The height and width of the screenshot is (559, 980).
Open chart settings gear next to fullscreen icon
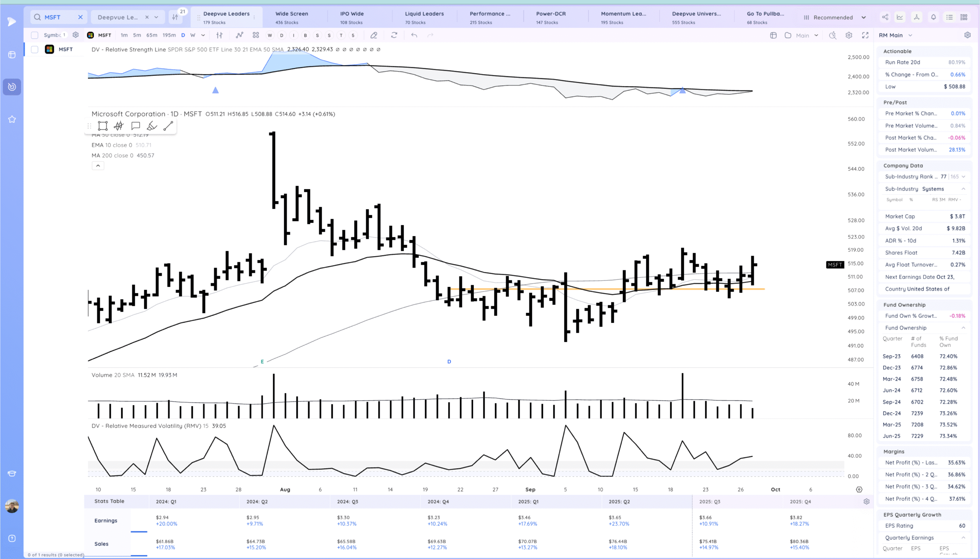click(849, 35)
